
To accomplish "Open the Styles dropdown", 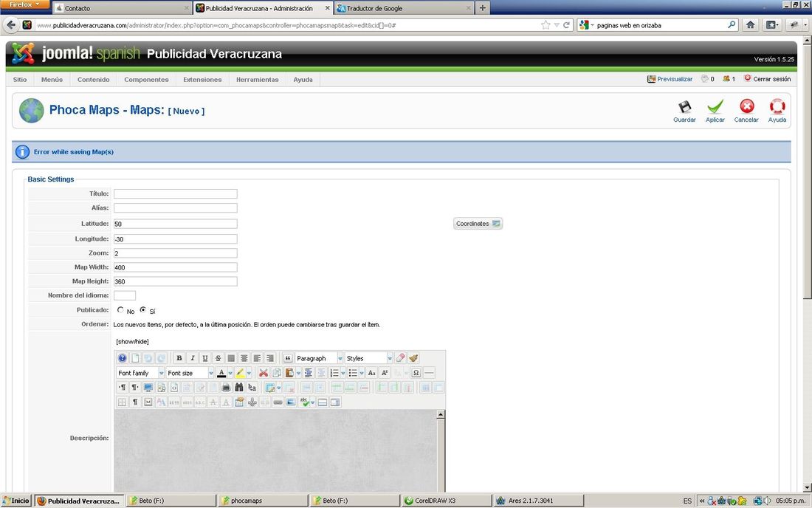I will pos(368,358).
